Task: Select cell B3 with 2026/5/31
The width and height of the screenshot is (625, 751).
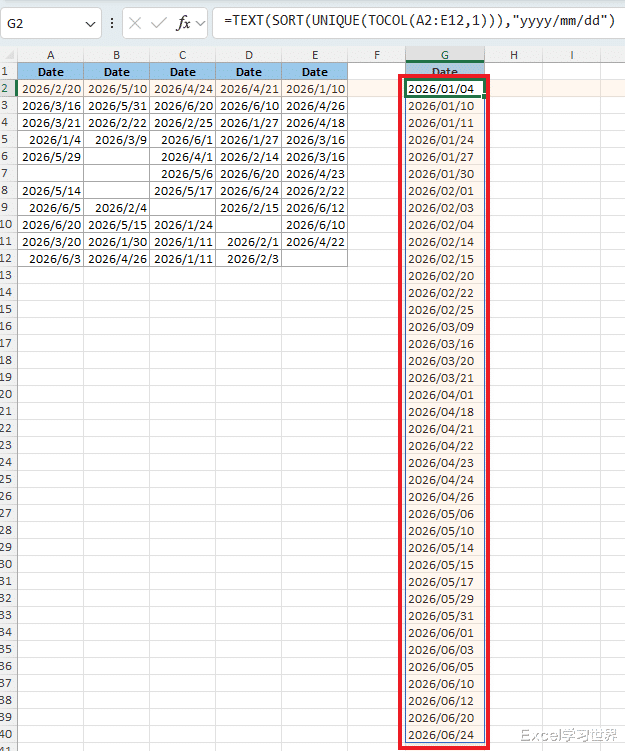Action: point(116,106)
